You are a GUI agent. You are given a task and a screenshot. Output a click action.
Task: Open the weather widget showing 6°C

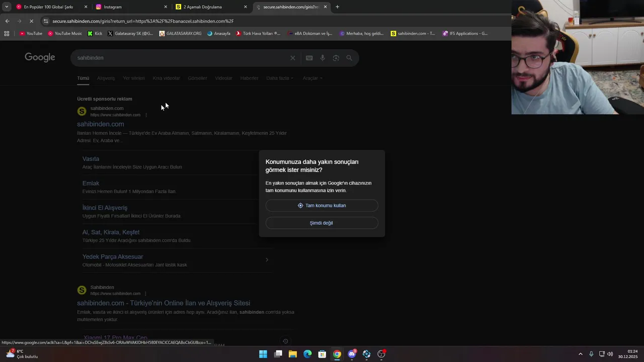(x=21, y=354)
